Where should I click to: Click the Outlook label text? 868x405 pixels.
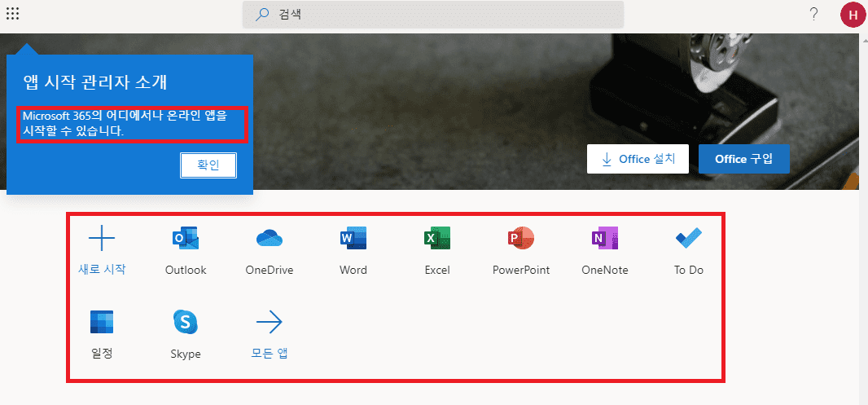pos(186,271)
